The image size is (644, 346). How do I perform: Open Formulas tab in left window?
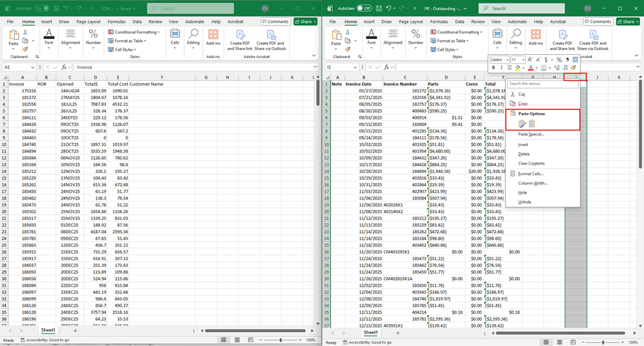tap(117, 22)
